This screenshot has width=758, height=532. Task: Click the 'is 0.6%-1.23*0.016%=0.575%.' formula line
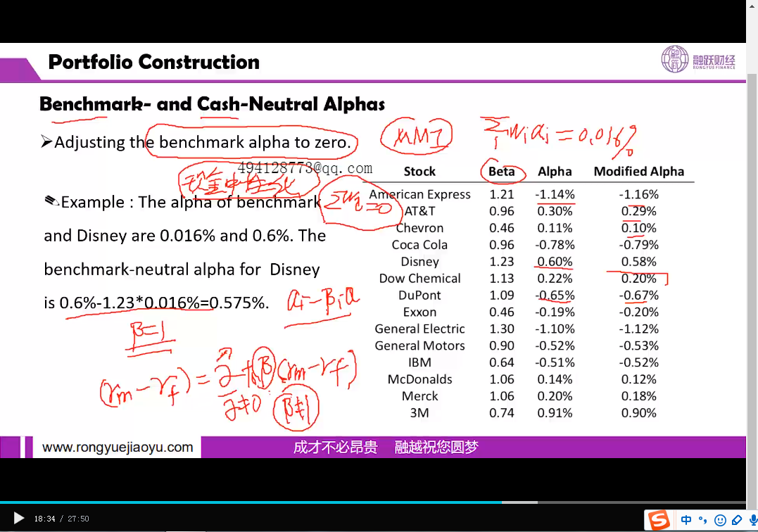coord(157,303)
